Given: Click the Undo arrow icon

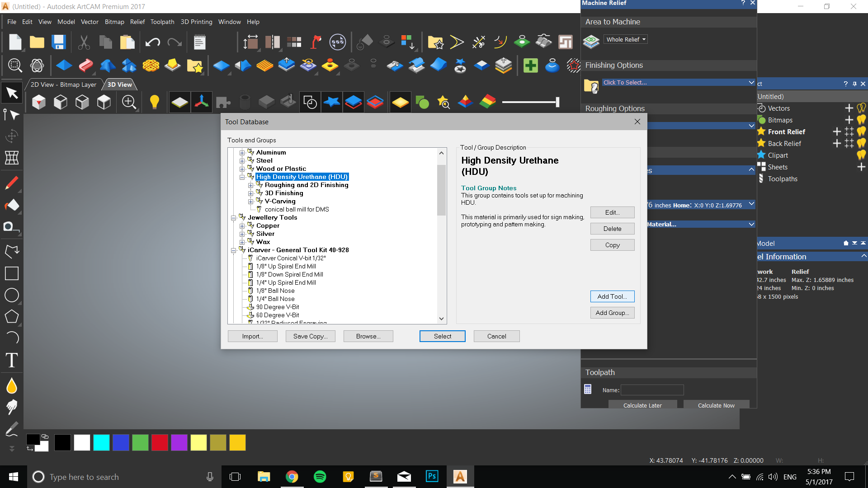Looking at the screenshot, I should [152, 42].
